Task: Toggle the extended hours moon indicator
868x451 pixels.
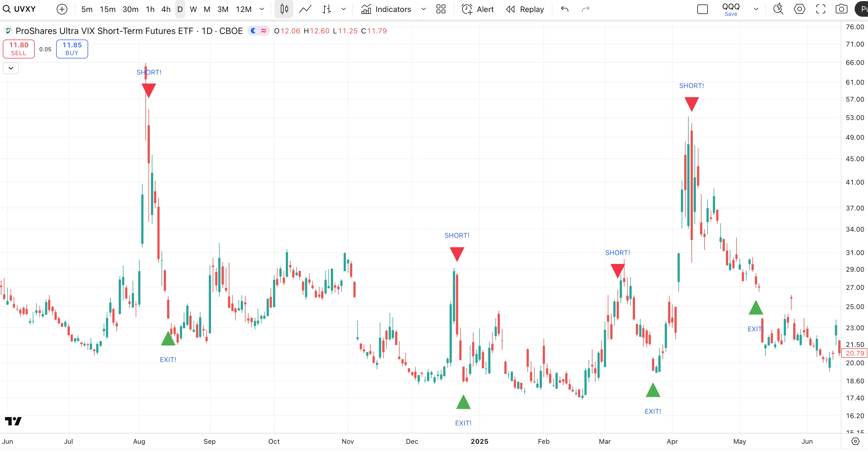Action: (x=253, y=31)
